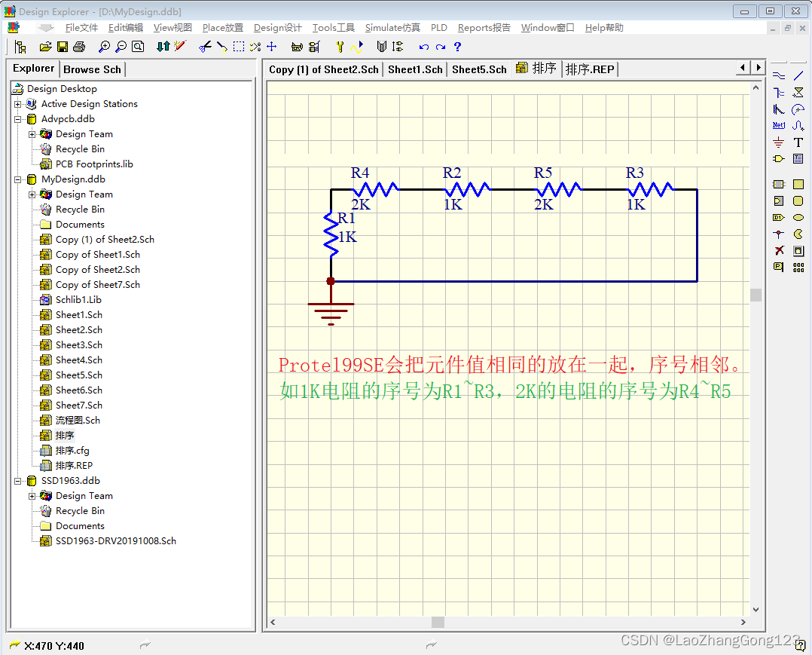Select 排序.REP file in tree
This screenshot has width=812, height=655.
pos(74,466)
